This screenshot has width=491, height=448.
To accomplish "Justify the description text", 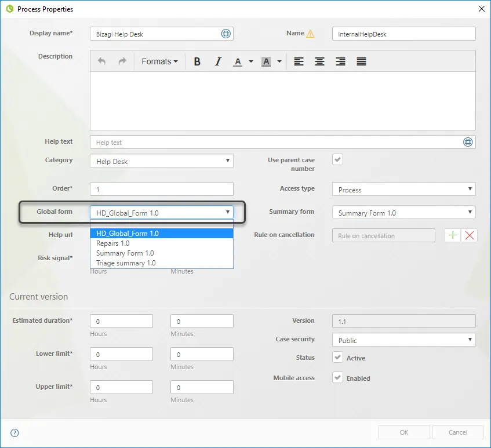I will click(361, 61).
